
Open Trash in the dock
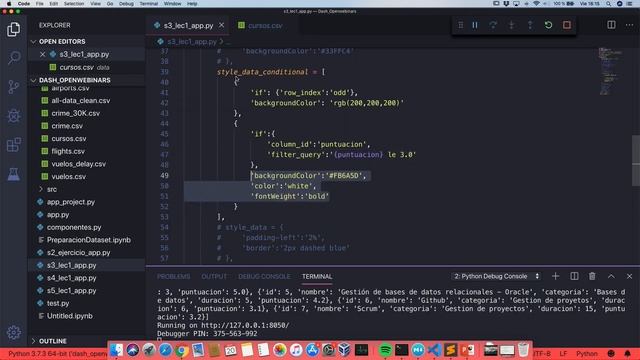pyautogui.click(x=523, y=350)
